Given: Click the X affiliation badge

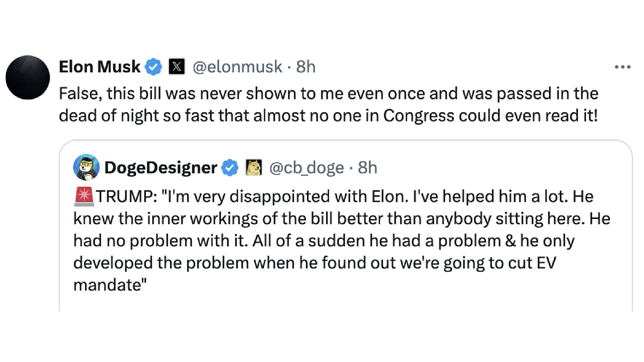Looking at the screenshot, I should coord(177,67).
